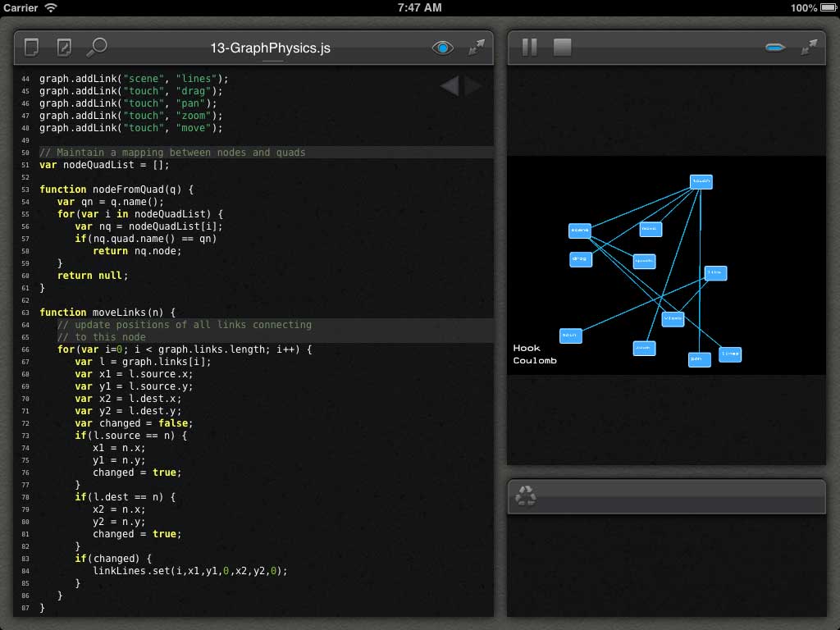
Task: Click 'var l = graph.links[i];' line
Action: [143, 362]
